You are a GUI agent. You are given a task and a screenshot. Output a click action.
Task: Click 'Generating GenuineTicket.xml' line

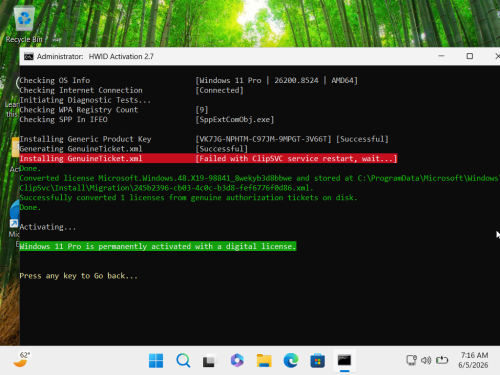[x=81, y=149]
